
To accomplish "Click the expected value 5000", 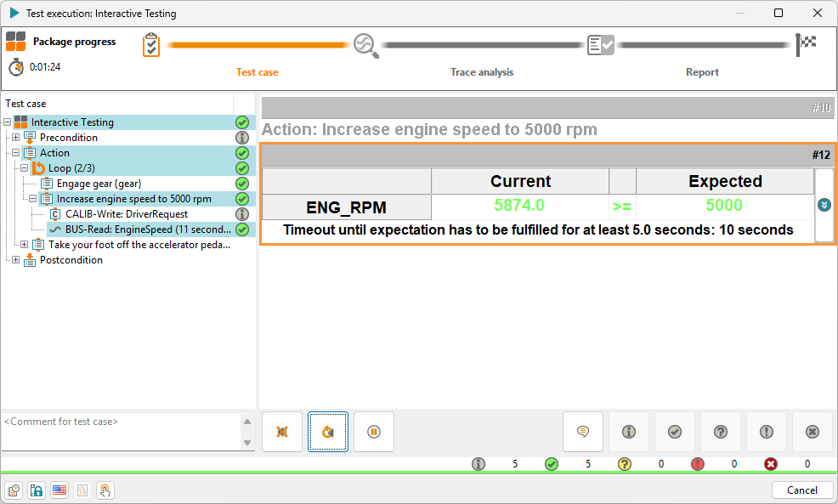I will click(724, 205).
